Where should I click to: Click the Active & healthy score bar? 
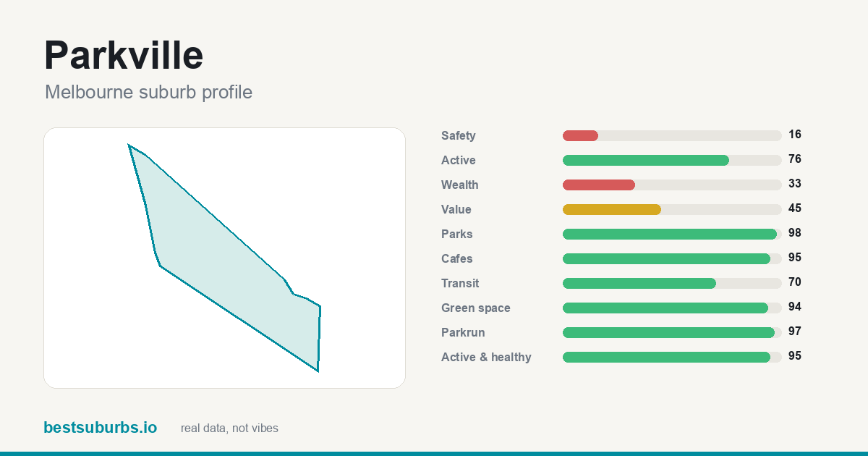point(666,357)
